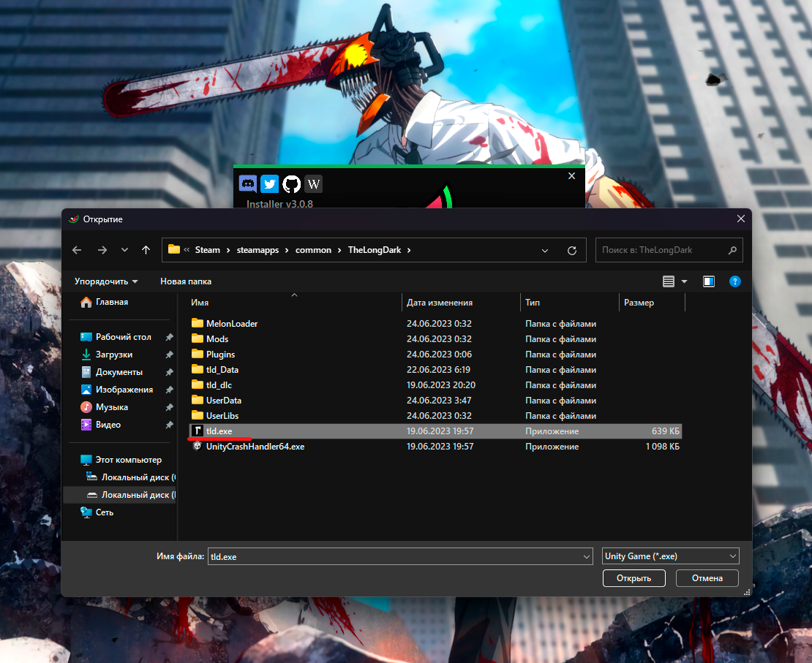Screen dimensions: 812x663
Task: Go back using the left arrow
Action: tap(77, 250)
